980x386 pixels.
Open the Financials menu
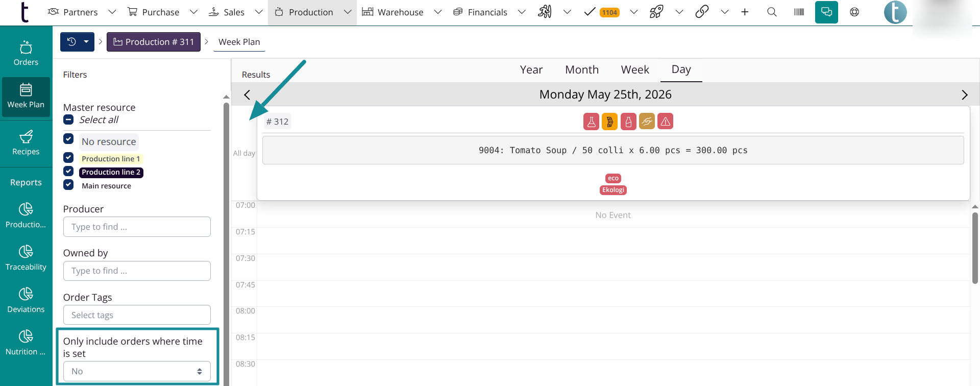480,12
